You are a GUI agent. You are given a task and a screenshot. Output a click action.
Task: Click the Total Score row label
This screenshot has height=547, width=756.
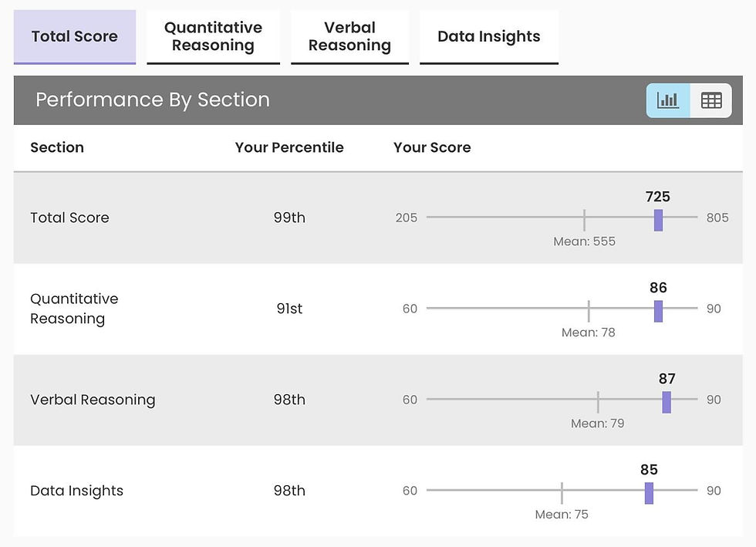[x=69, y=218]
